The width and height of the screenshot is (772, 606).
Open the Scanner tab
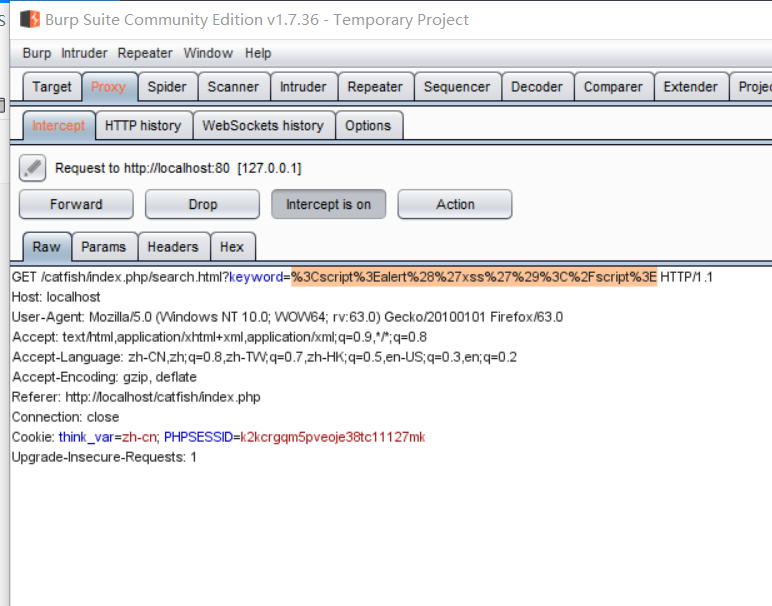coord(233,87)
